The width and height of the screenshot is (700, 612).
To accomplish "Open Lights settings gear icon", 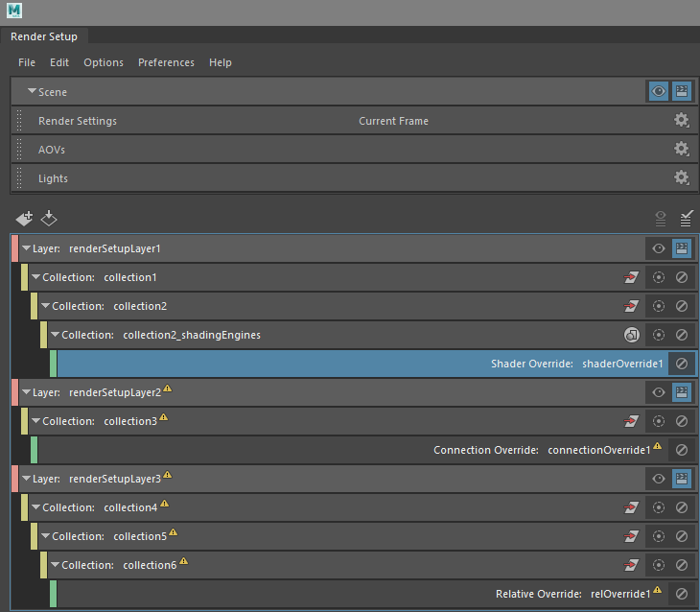I will click(681, 178).
